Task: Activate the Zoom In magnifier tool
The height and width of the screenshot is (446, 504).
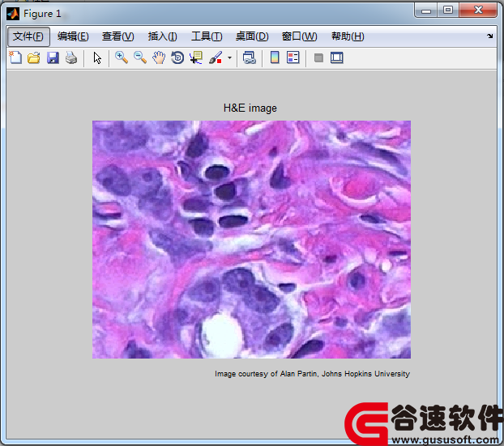Action: point(122,57)
